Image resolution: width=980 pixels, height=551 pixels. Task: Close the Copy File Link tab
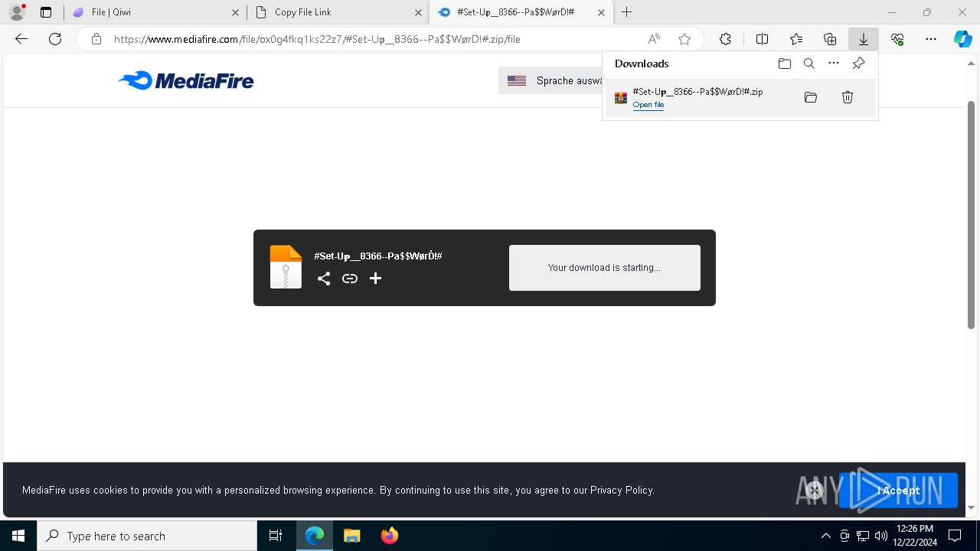click(x=418, y=12)
